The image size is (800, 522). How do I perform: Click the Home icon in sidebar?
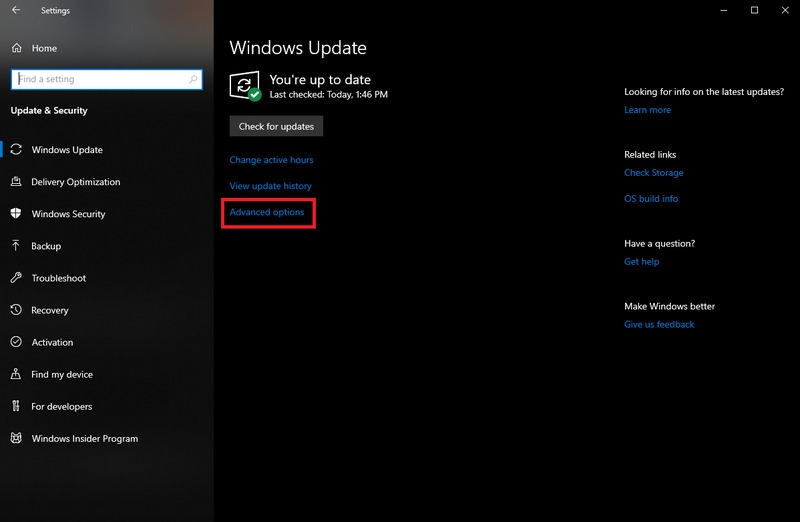coord(17,48)
